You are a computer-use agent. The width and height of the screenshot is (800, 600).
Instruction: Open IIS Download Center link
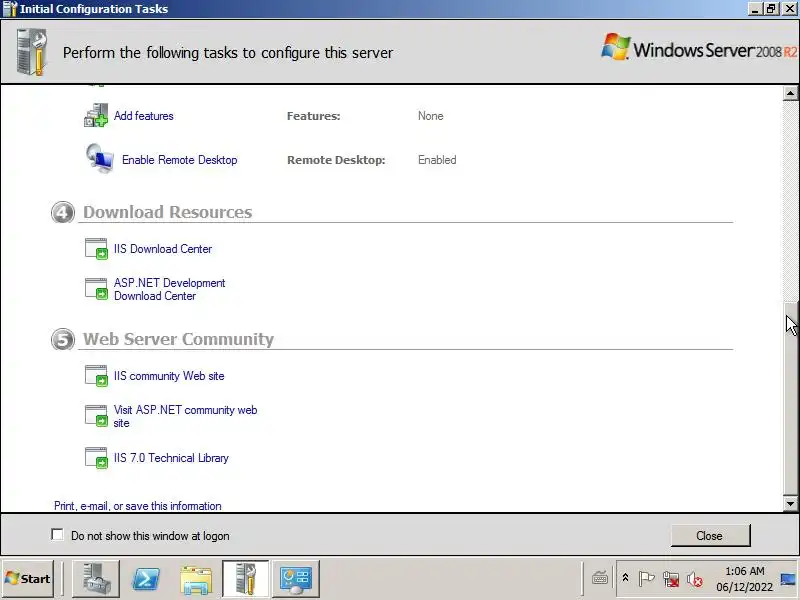pyautogui.click(x=163, y=249)
